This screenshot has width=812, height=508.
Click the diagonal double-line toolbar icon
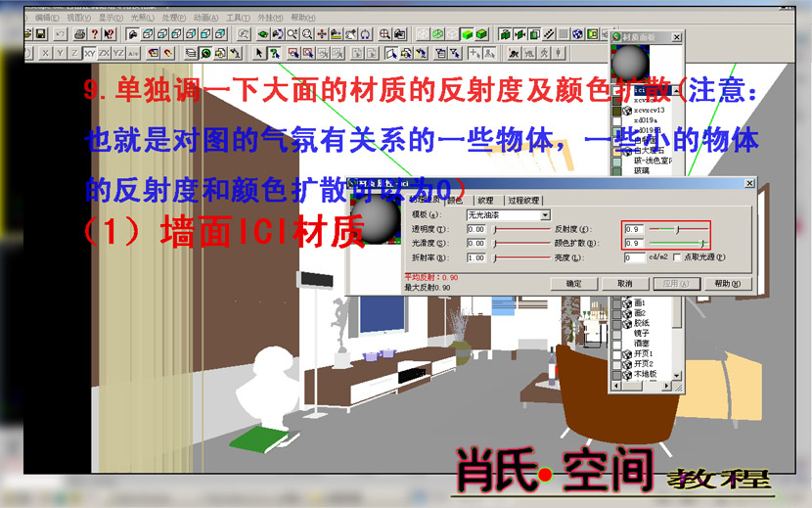click(549, 34)
